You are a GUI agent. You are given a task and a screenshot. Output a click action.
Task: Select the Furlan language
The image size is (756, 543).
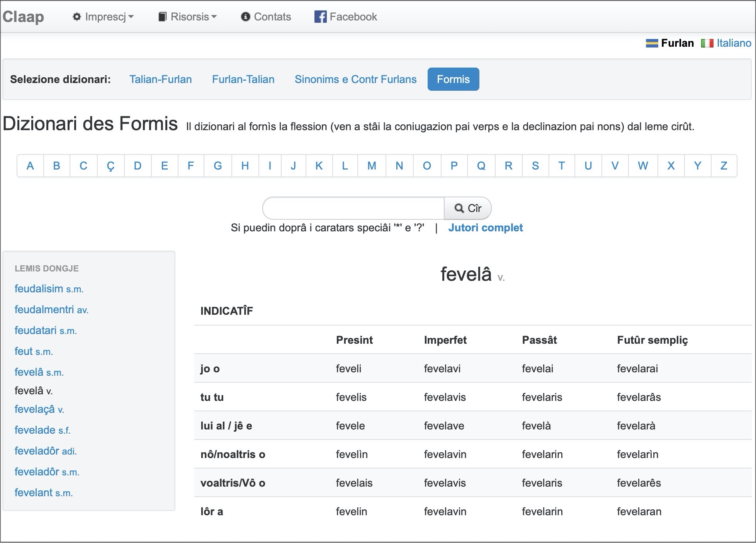[677, 43]
